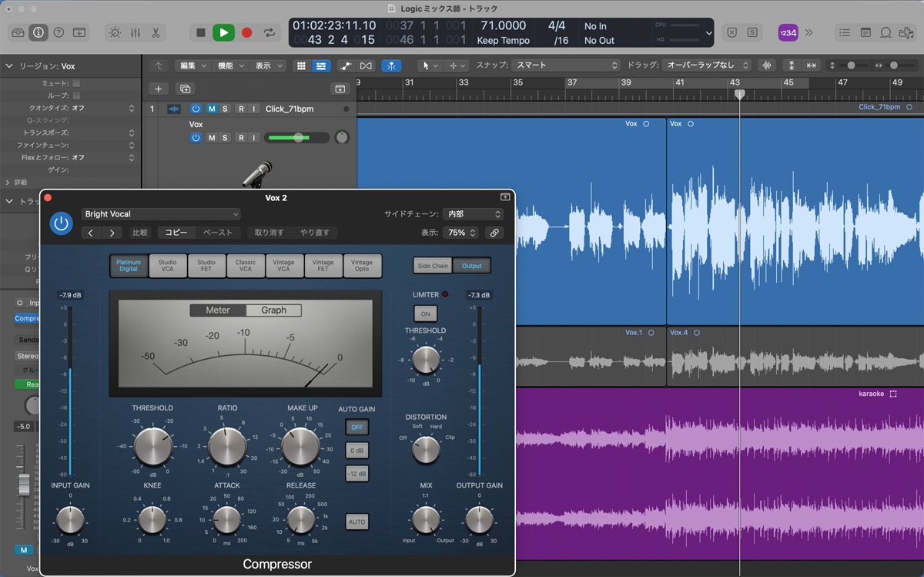Enable the Limiter ON button
This screenshot has width=924, height=577.
coord(425,314)
